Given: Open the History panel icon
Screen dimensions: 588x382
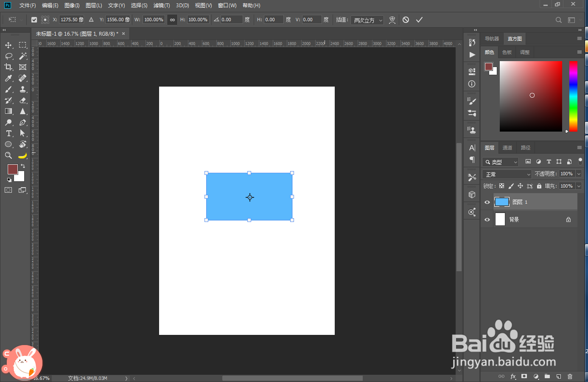Looking at the screenshot, I should 472,42.
